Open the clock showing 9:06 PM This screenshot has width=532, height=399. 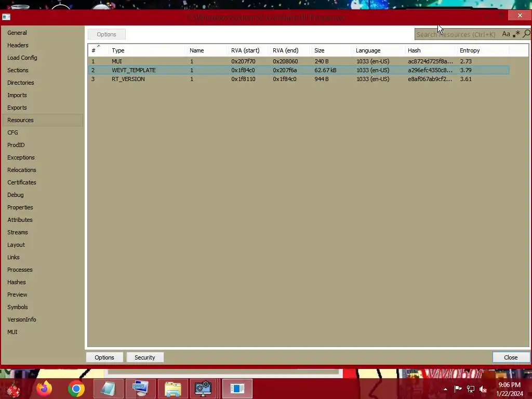(510, 389)
